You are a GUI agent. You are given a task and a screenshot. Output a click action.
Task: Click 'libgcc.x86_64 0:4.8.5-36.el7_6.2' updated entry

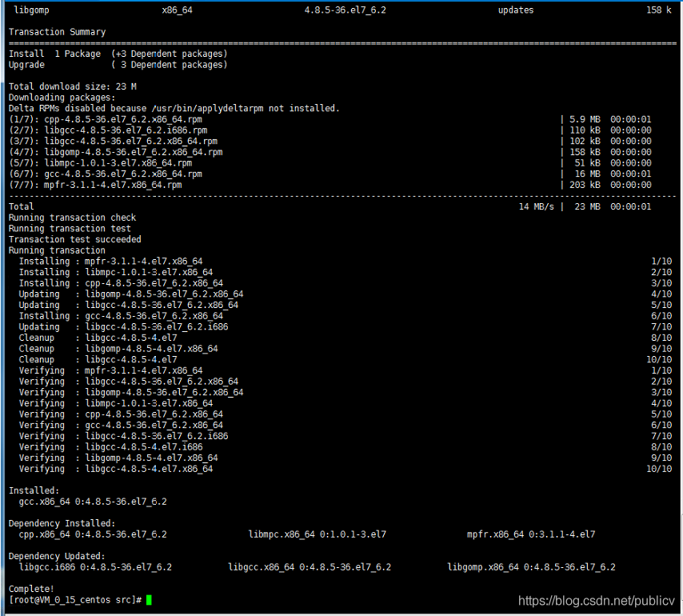click(310, 567)
